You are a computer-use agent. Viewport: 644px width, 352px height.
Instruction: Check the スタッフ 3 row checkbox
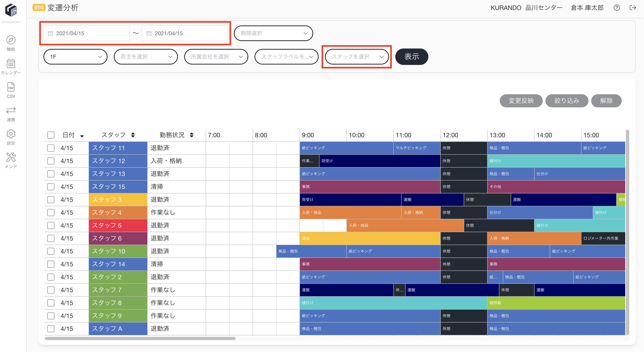pyautogui.click(x=51, y=199)
